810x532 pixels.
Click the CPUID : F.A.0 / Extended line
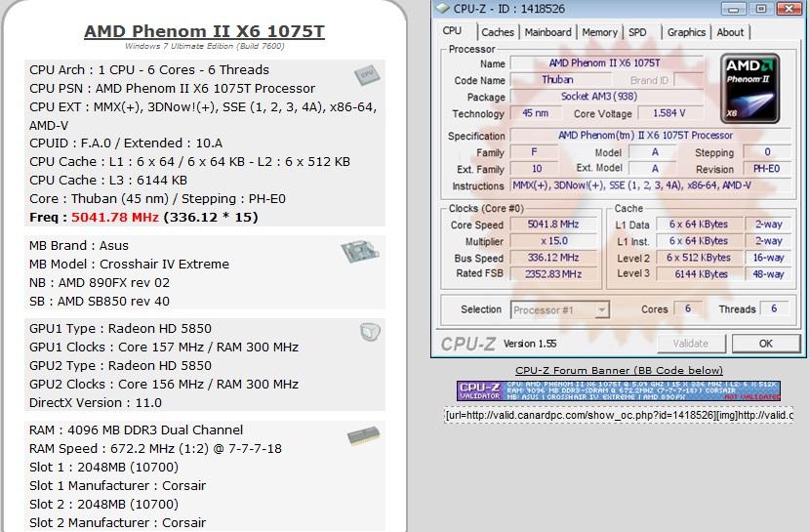[126, 143]
